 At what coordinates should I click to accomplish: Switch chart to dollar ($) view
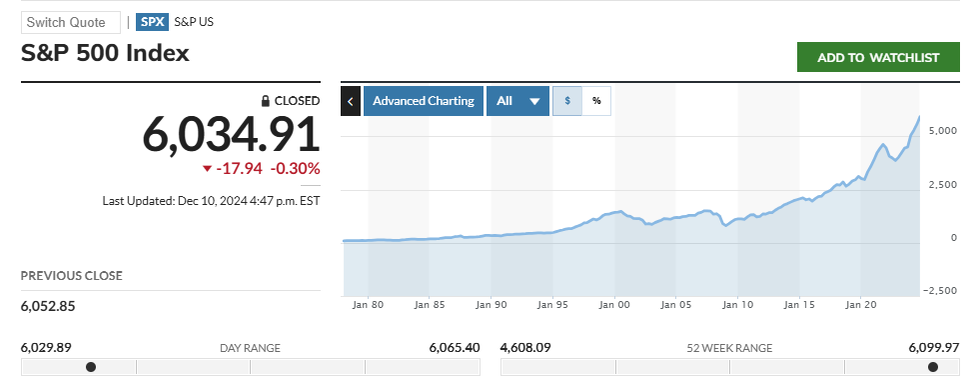[567, 101]
